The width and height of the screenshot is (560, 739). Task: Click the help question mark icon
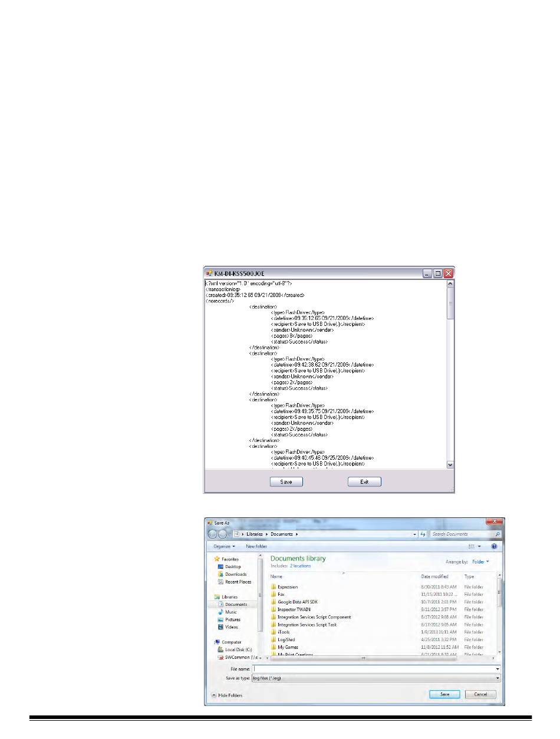(493, 546)
